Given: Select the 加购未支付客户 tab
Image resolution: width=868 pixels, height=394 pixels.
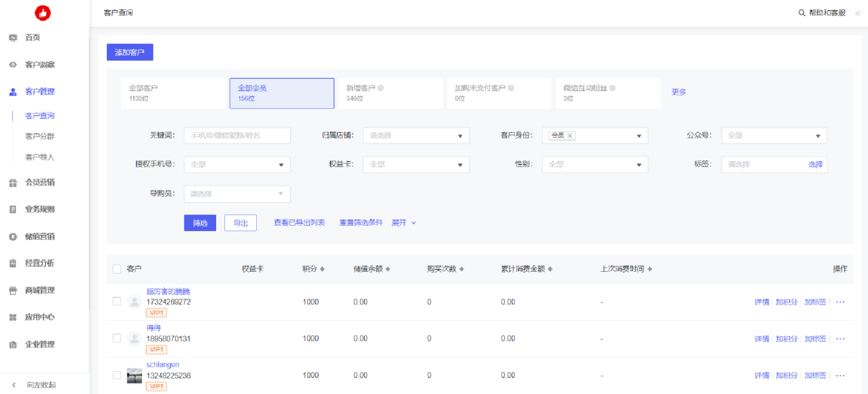Looking at the screenshot, I should tap(499, 93).
